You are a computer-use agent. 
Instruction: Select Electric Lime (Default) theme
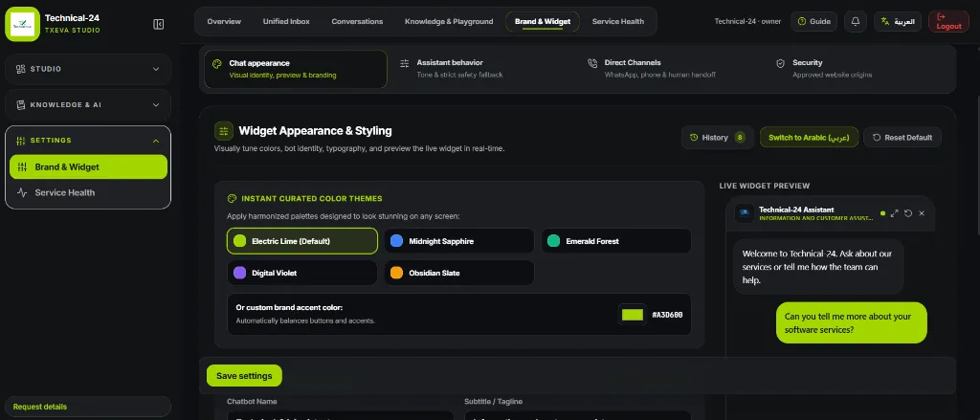click(302, 241)
